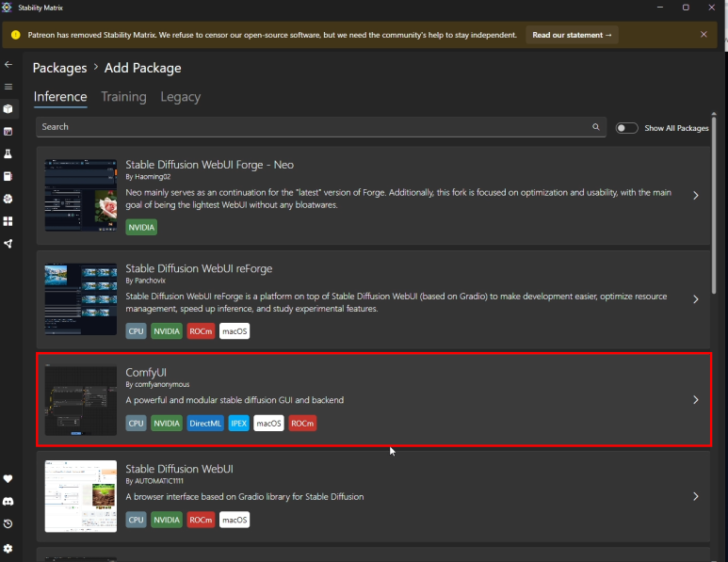Dismiss the Patreon notification banner

pos(704,34)
